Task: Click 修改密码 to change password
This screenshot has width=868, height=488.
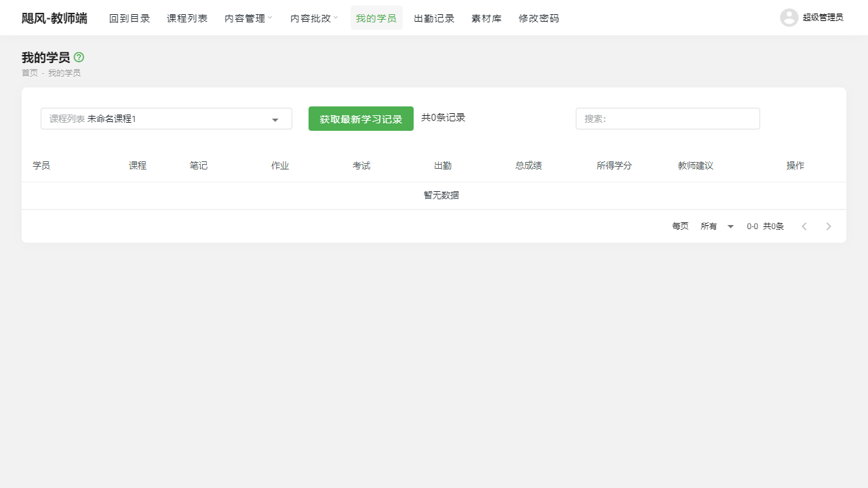Action: coord(538,18)
